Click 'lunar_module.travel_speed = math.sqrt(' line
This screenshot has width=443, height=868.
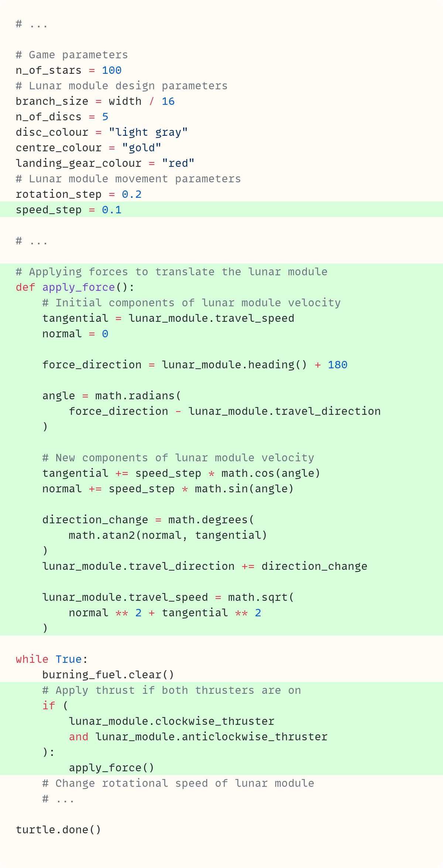tap(168, 597)
